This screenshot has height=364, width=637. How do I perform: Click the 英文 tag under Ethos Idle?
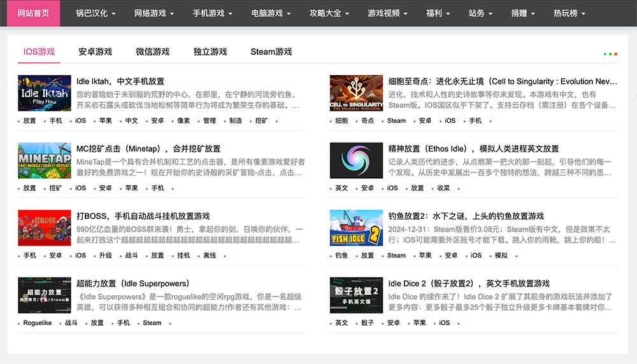click(x=341, y=188)
